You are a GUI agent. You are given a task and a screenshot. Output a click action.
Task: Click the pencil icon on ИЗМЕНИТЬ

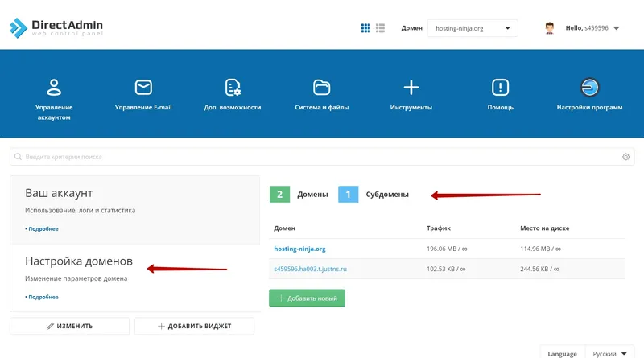50,326
